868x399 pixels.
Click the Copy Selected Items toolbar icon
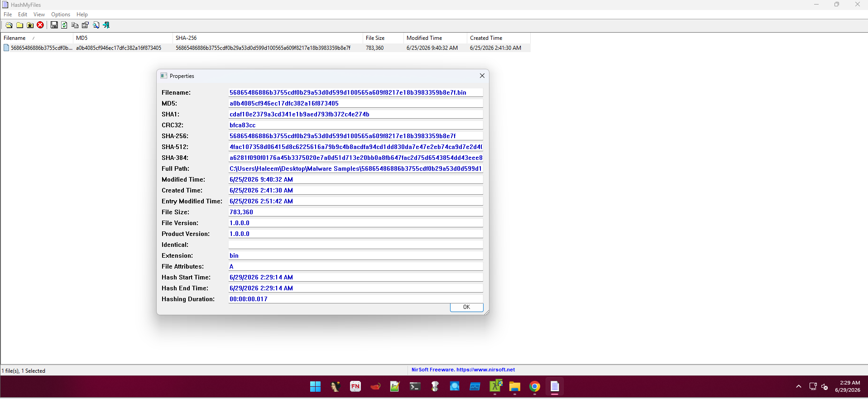coord(75,25)
